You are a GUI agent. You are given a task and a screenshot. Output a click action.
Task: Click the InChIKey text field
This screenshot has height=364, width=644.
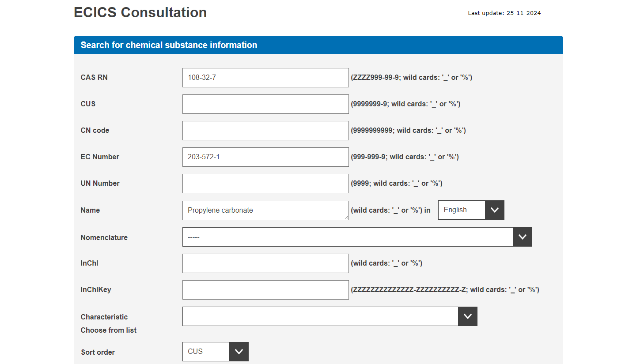click(x=265, y=290)
